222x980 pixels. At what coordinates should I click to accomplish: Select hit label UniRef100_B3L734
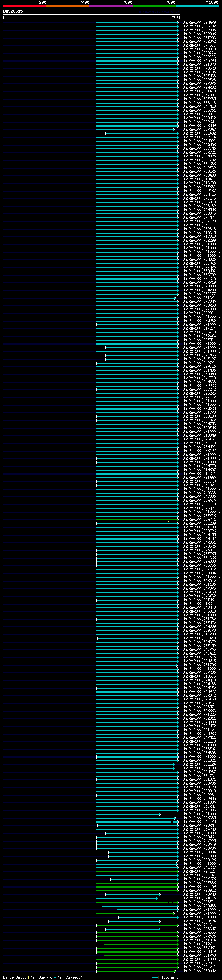199,776
